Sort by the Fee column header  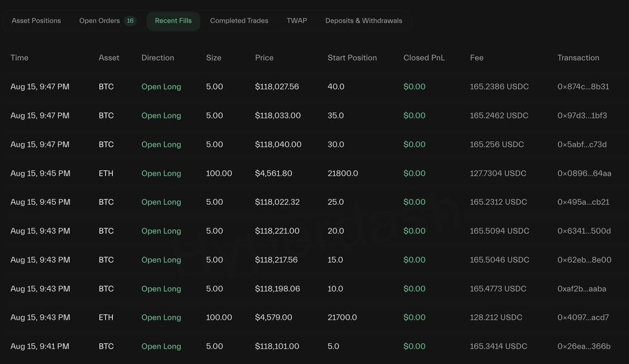tap(476, 58)
